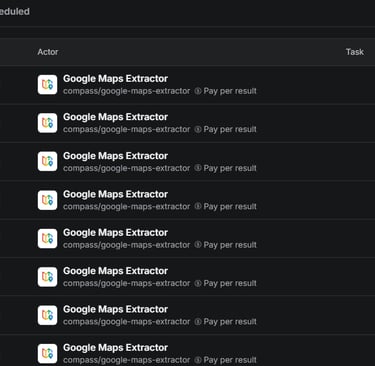Click the fourth row's Google Maps Extractor icon
The height and width of the screenshot is (366, 375).
click(x=47, y=200)
